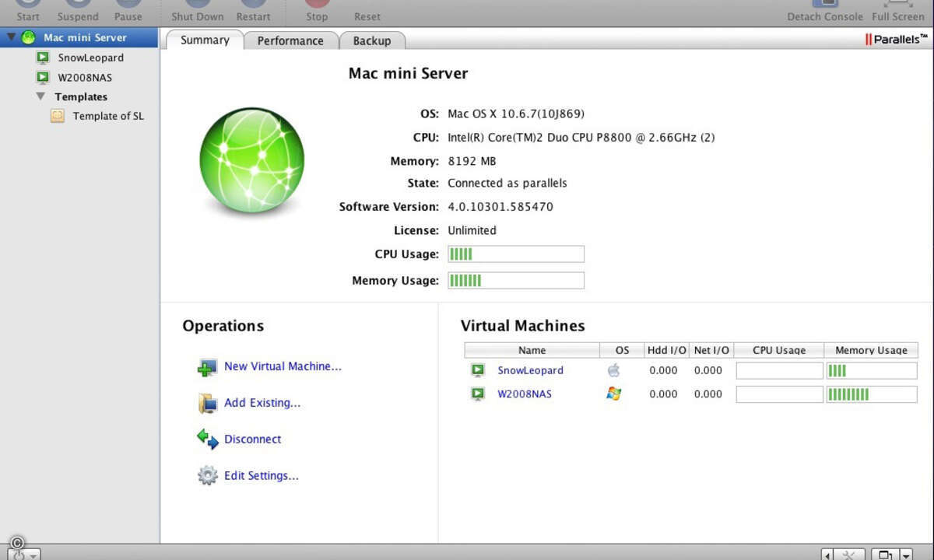Click Restart in the toolbar
The image size is (934, 560).
[254, 11]
